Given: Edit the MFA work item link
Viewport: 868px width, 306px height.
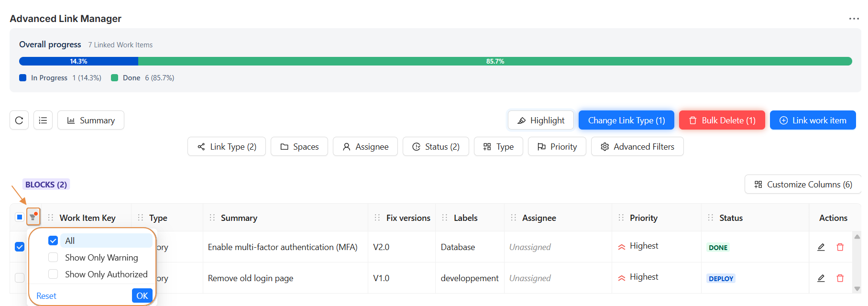Looking at the screenshot, I should [821, 247].
